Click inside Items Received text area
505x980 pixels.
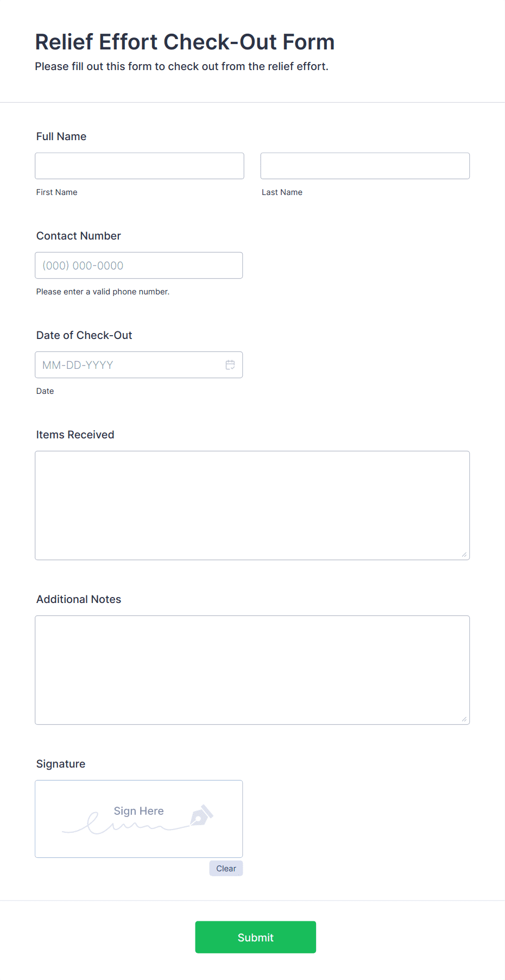[252, 505]
